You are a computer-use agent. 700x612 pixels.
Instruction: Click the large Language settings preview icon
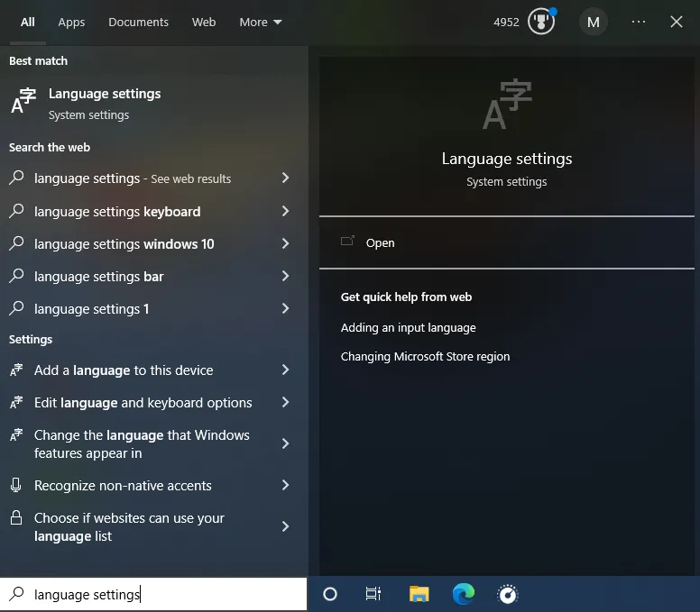coord(507,104)
